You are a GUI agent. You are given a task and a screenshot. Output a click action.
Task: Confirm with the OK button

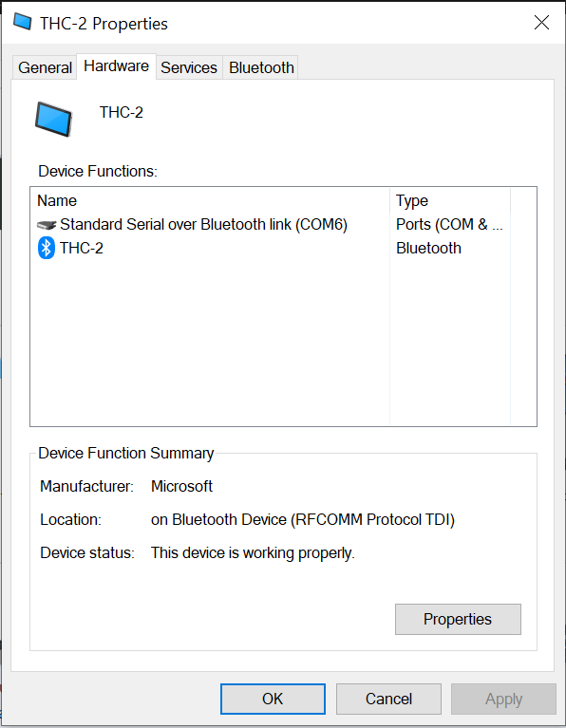(273, 699)
